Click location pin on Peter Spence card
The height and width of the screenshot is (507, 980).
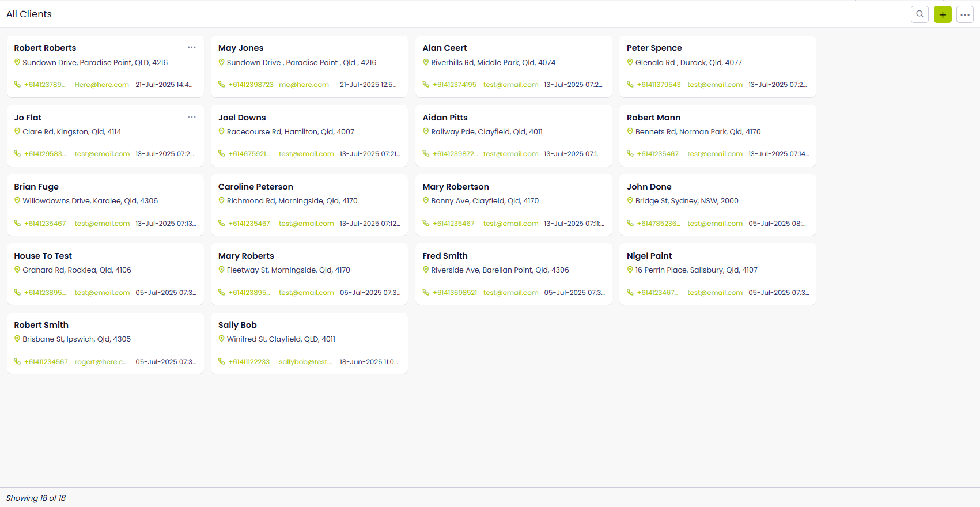pos(630,62)
